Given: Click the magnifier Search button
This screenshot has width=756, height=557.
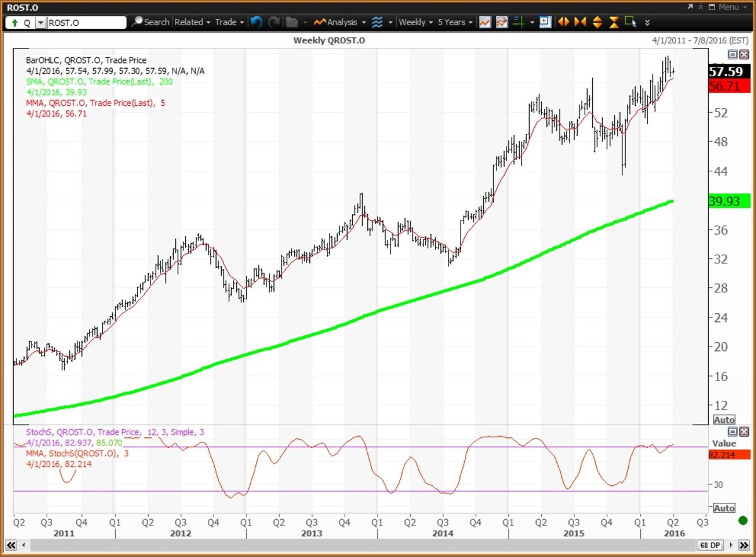Looking at the screenshot, I should point(150,22).
